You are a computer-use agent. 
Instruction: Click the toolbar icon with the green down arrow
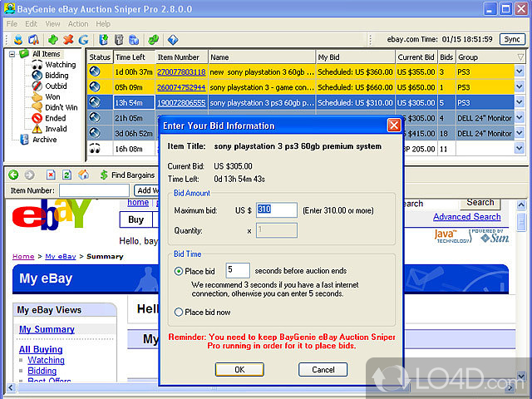(103, 40)
